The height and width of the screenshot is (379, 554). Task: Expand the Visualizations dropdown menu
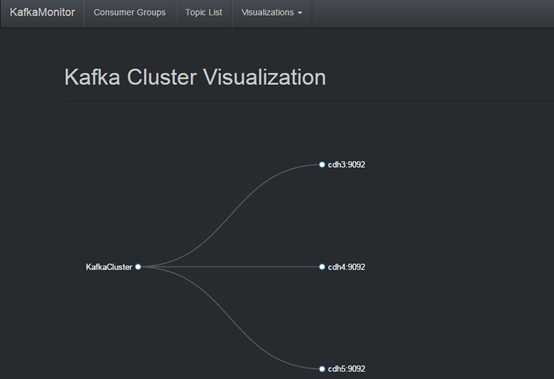click(x=272, y=12)
